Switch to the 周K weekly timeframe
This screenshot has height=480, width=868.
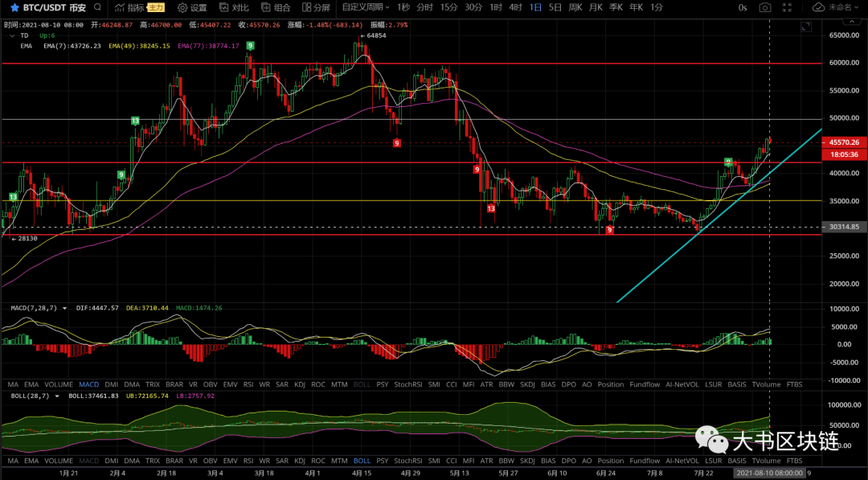[x=575, y=7]
